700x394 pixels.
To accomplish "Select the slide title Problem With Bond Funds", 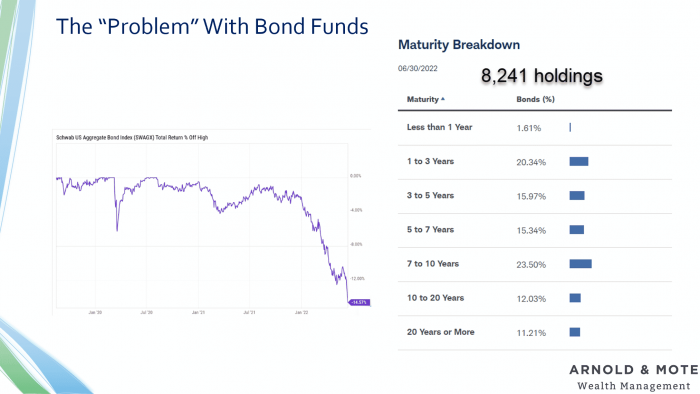I will point(212,26).
